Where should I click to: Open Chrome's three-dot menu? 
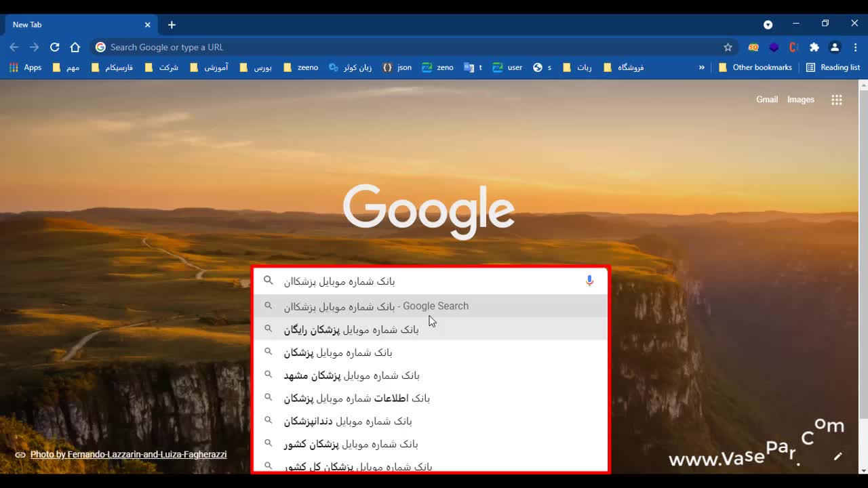pos(855,47)
